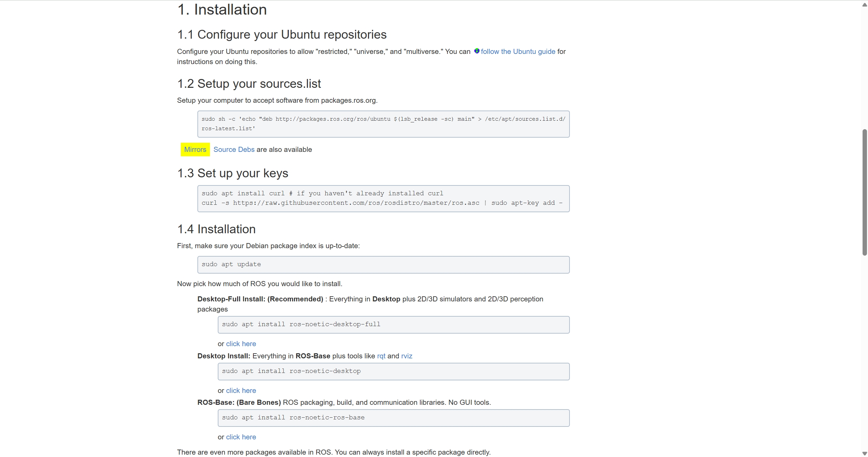Click the 'ROS-Base: (Bare Bones)' bold label
Screen dimensions: 868x457
[239, 402]
